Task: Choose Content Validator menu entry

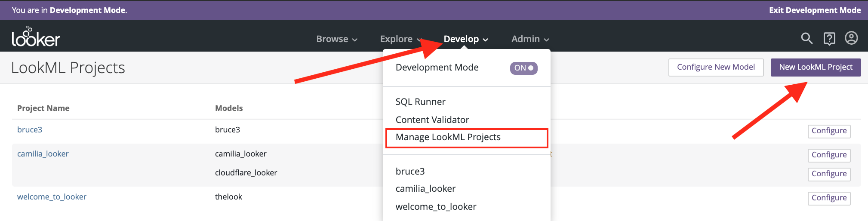Action: [x=432, y=120]
